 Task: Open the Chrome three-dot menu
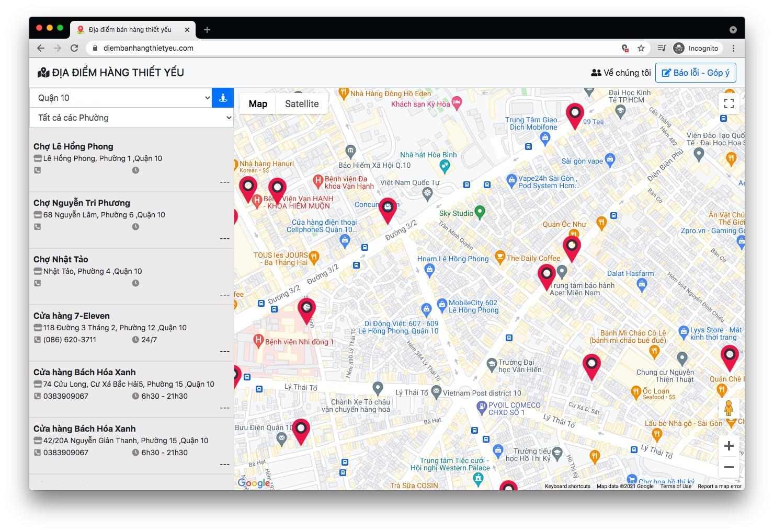tap(733, 48)
